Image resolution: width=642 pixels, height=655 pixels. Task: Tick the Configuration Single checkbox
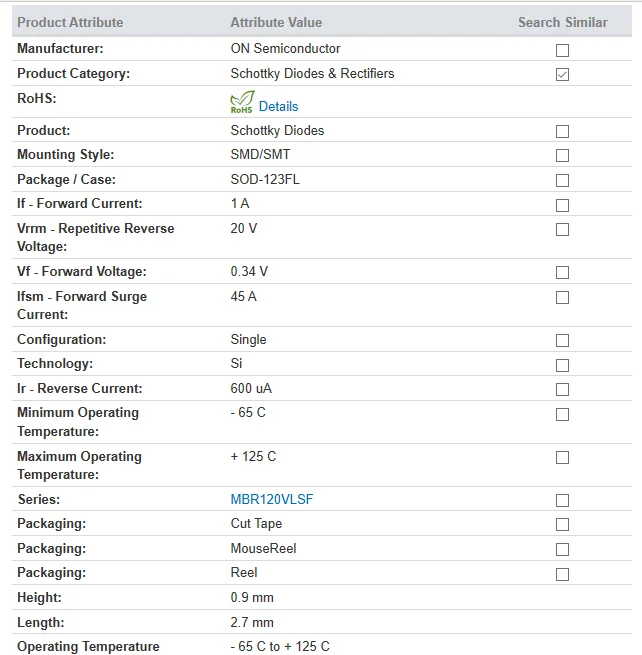(x=562, y=340)
